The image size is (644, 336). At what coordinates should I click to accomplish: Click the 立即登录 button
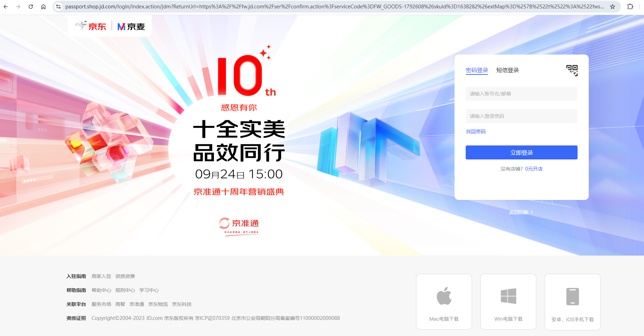(x=522, y=152)
